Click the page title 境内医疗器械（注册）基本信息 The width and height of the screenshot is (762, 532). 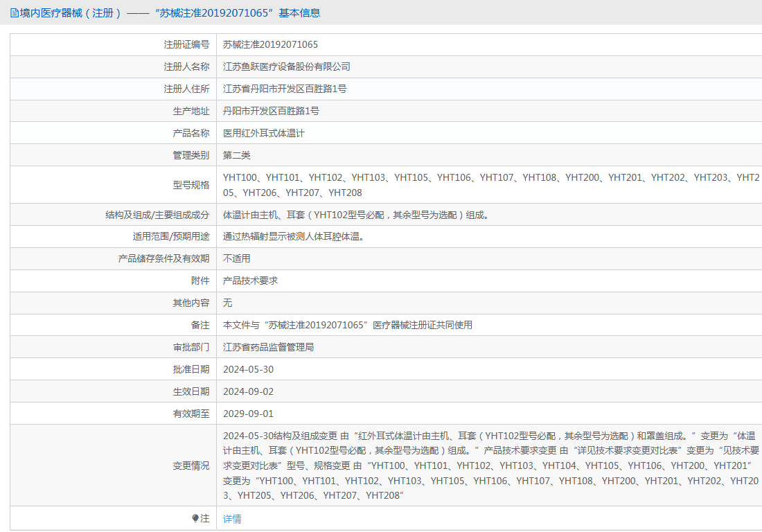pos(170,13)
